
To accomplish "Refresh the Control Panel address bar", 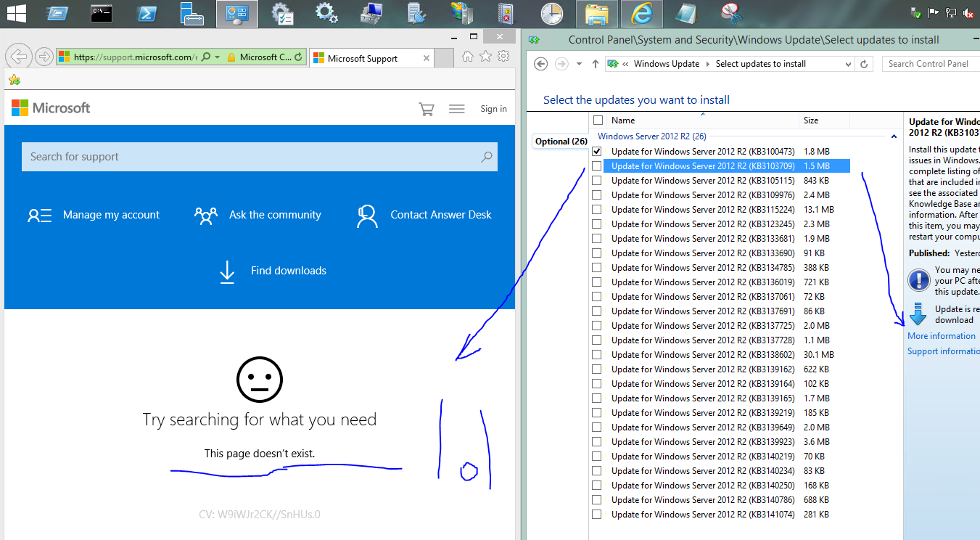I will (x=864, y=64).
